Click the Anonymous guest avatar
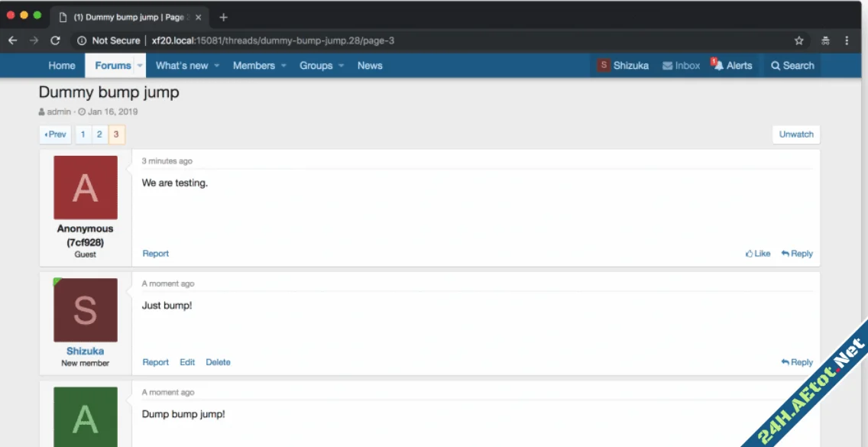The image size is (868, 447). pos(86,188)
